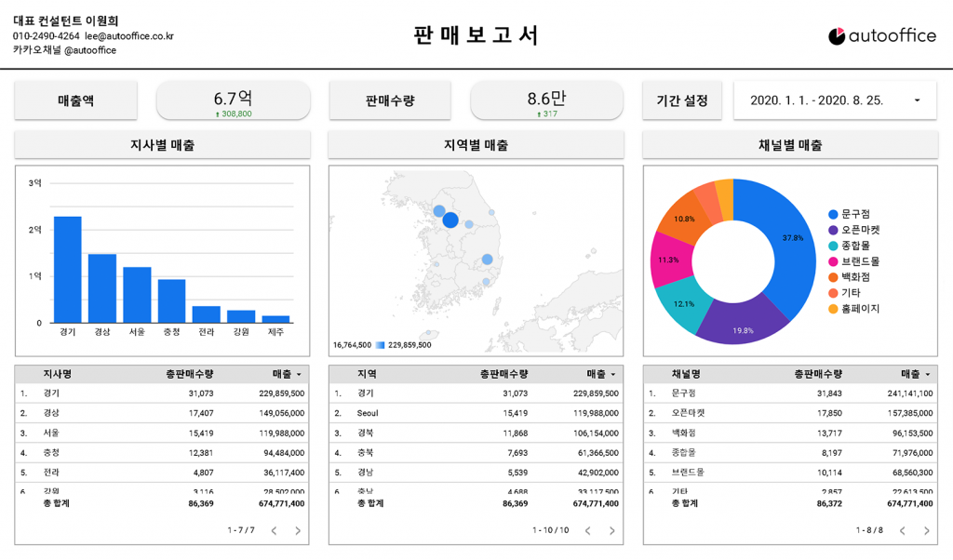The image size is (953, 560).
Task: Click the 문구점 legend color dot
Action: click(833, 214)
